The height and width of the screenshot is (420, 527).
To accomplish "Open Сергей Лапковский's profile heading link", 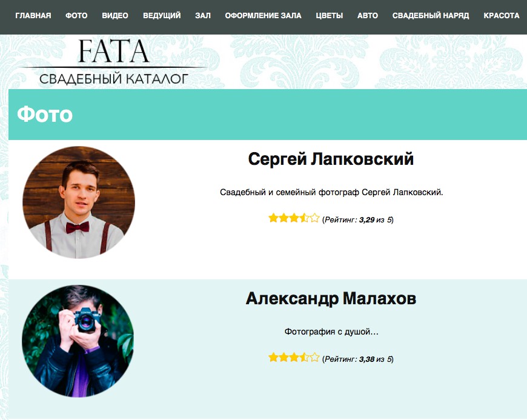I will click(331, 159).
